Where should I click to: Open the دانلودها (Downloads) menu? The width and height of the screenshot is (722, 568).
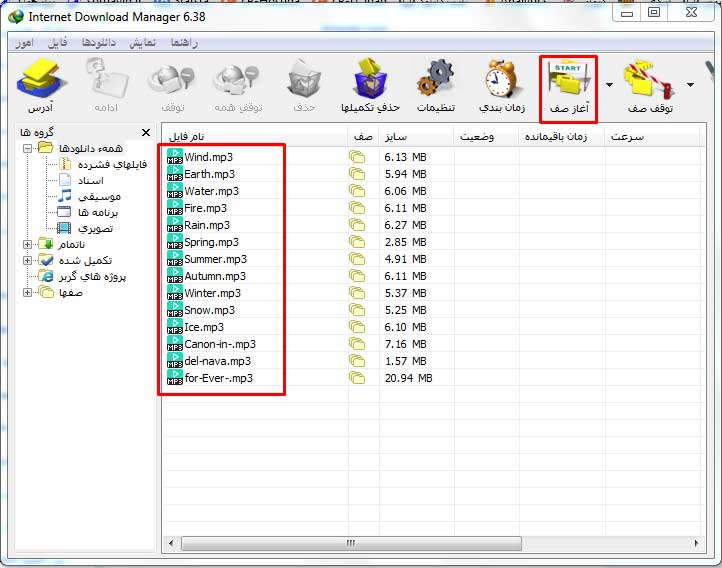point(99,43)
